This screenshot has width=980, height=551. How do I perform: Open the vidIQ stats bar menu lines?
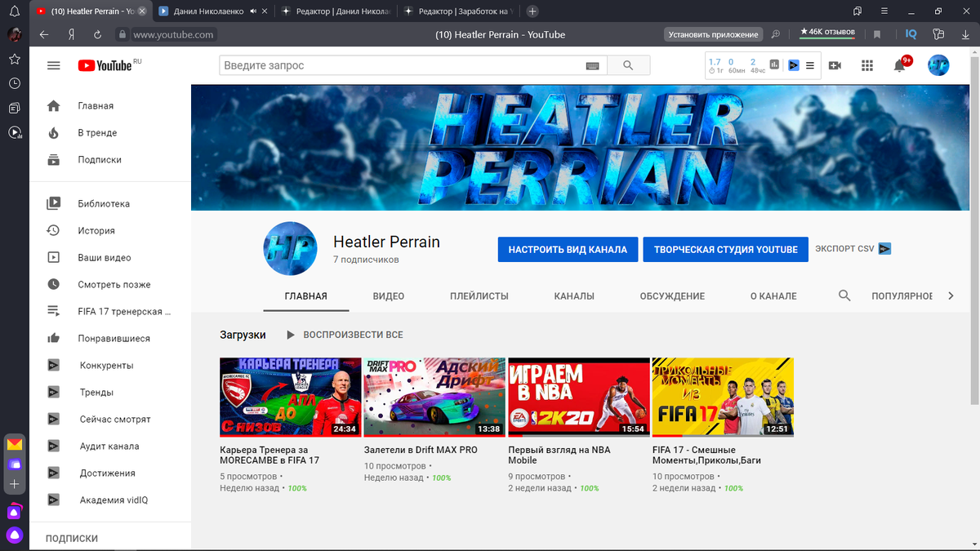pos(809,65)
